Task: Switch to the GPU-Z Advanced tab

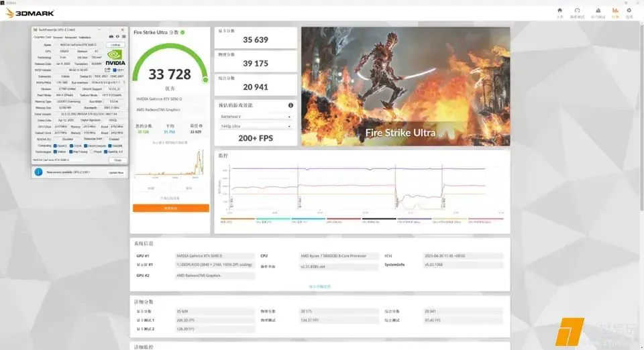Action: 70,38
